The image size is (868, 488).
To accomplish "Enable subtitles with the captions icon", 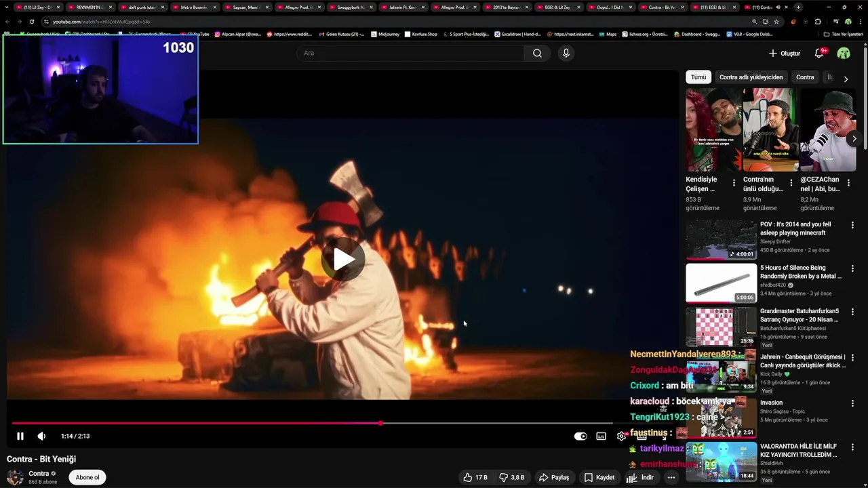I will pos(601,436).
